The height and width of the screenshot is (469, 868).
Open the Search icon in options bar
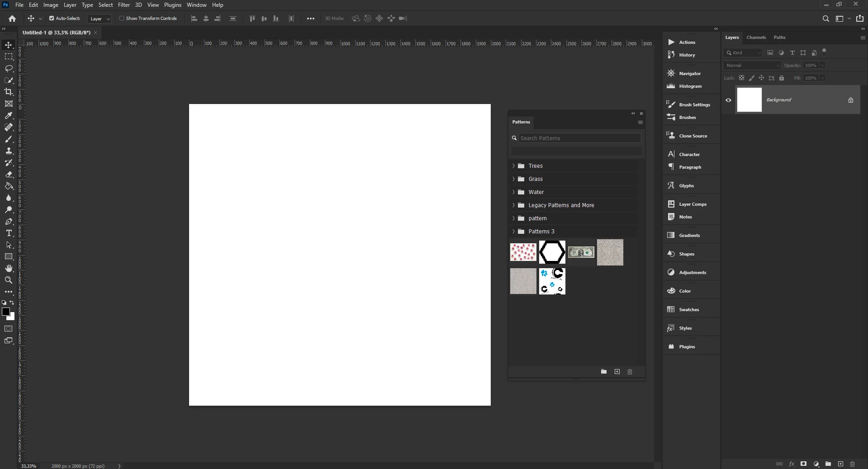click(x=825, y=19)
